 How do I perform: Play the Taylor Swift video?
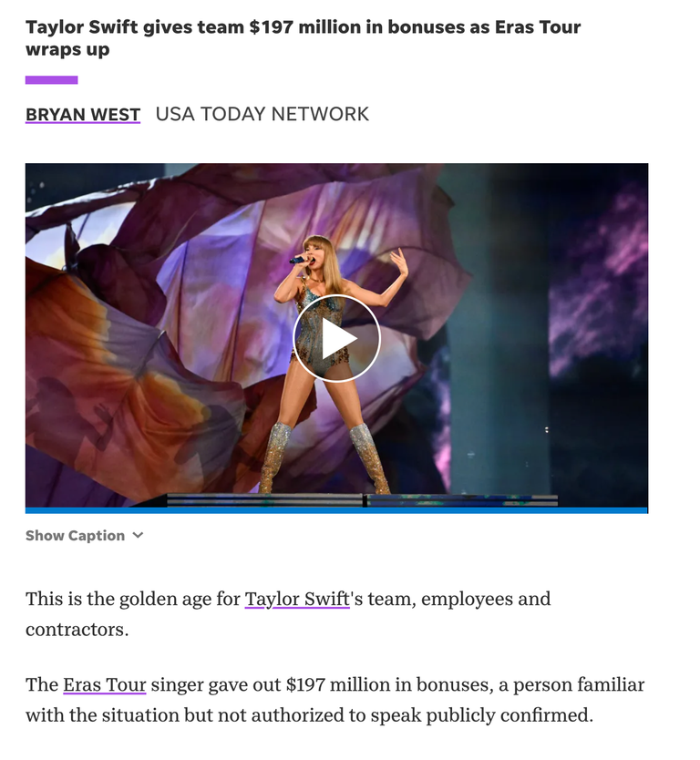pos(336,338)
